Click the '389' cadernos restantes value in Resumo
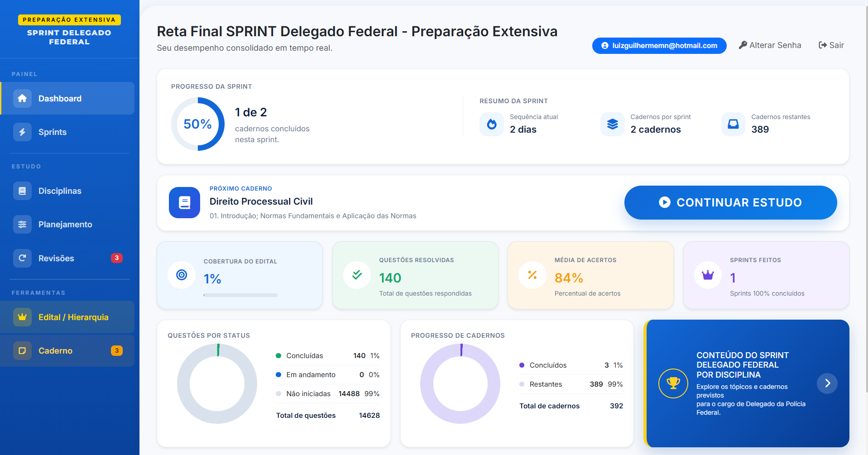The image size is (868, 455). pyautogui.click(x=760, y=129)
